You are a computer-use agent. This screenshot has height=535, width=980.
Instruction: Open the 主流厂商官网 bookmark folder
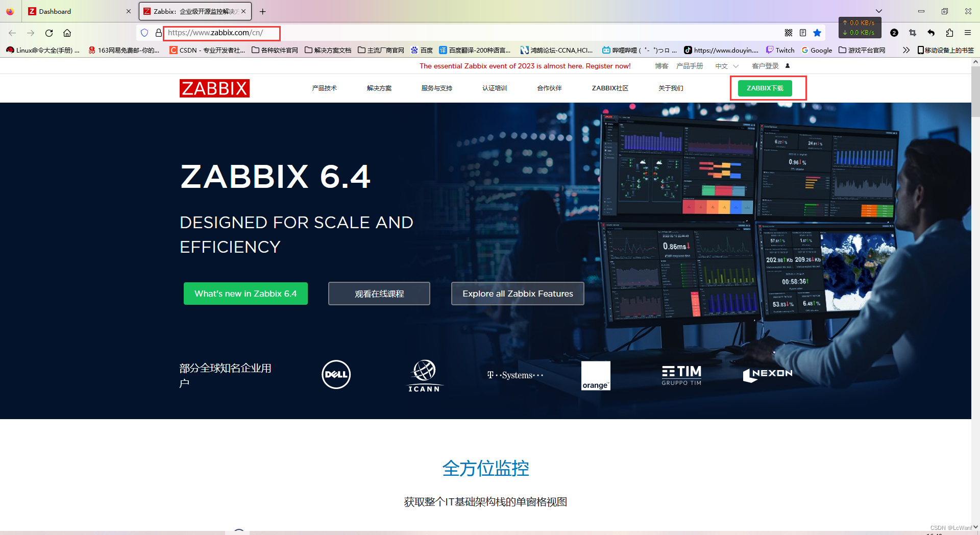click(x=381, y=50)
